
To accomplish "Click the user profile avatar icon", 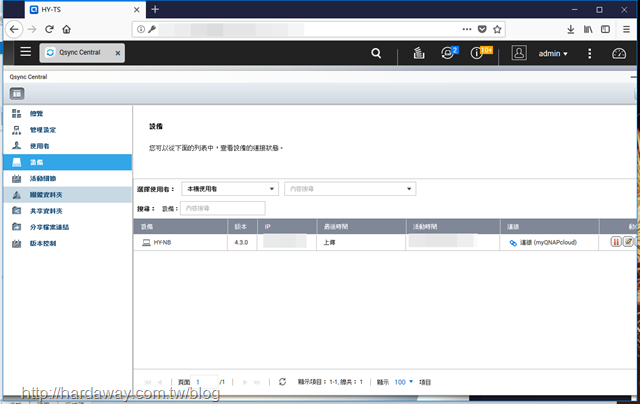I will pos(519,53).
